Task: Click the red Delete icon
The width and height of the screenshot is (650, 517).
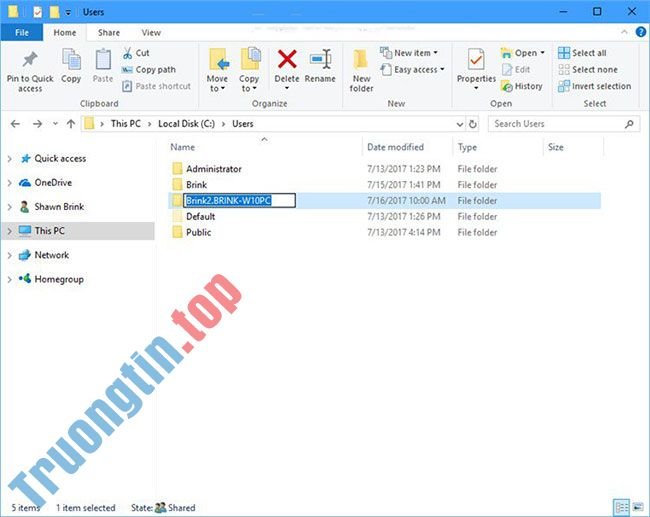Action: coord(287,59)
